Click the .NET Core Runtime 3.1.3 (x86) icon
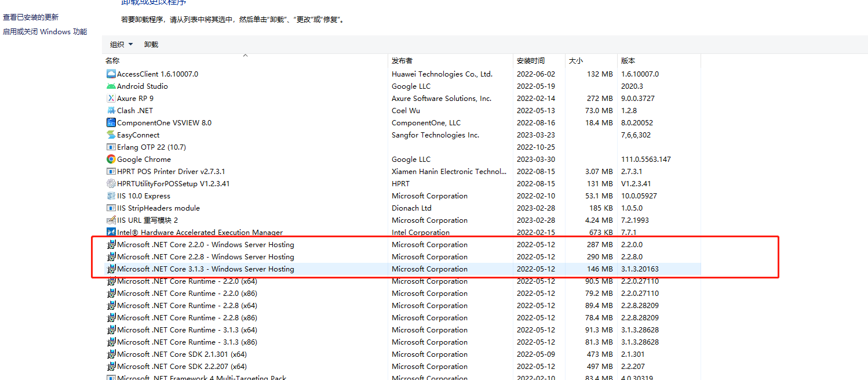 (x=111, y=342)
